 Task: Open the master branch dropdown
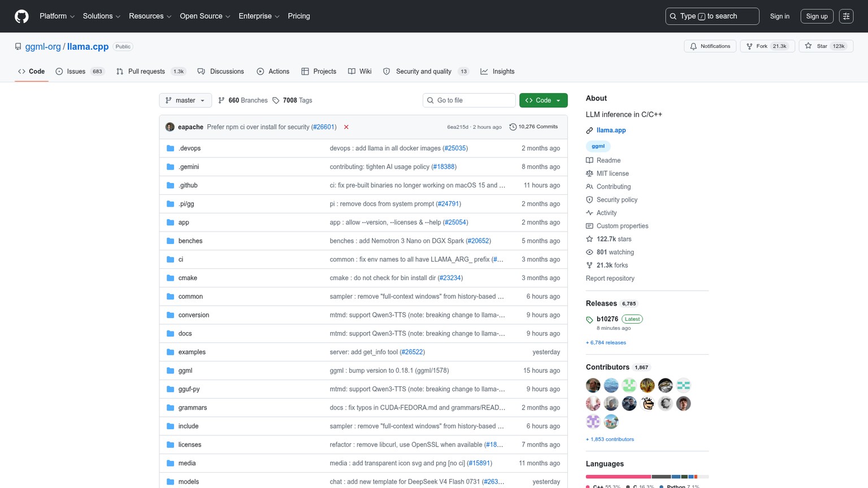185,101
